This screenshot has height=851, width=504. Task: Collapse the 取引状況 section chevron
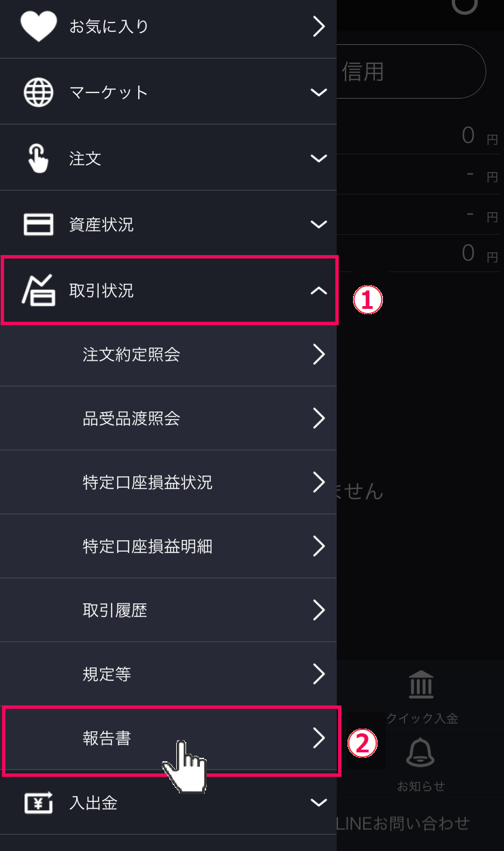pyautogui.click(x=319, y=290)
